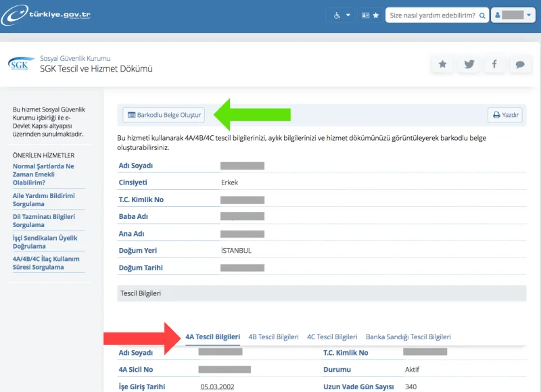Open İşçi Sendikaları Üyelik Doğrulama link

pyautogui.click(x=45, y=242)
